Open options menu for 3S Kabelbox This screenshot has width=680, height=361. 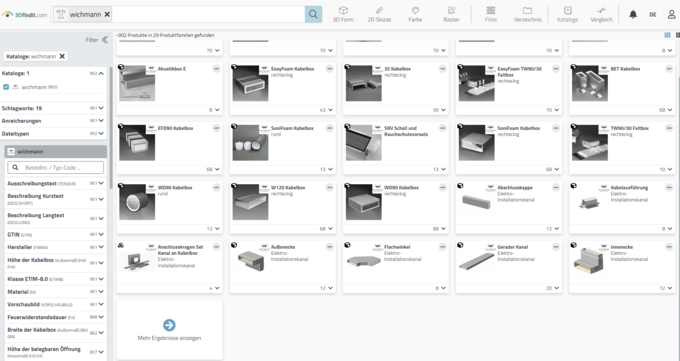(443, 69)
